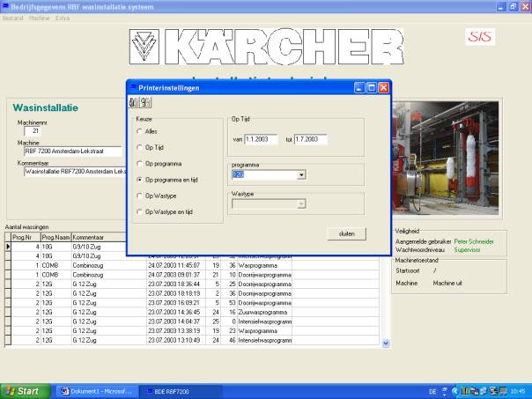Click the DE language indicator in taskbar
The image size is (532, 399).
tap(432, 392)
